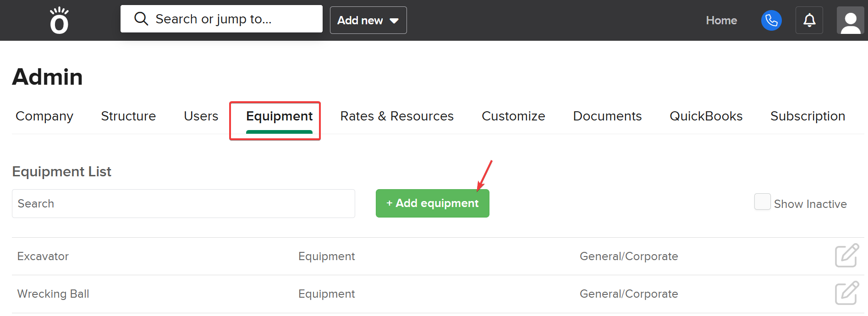Edit the Excavator equipment entry
The height and width of the screenshot is (316, 868).
tap(846, 256)
